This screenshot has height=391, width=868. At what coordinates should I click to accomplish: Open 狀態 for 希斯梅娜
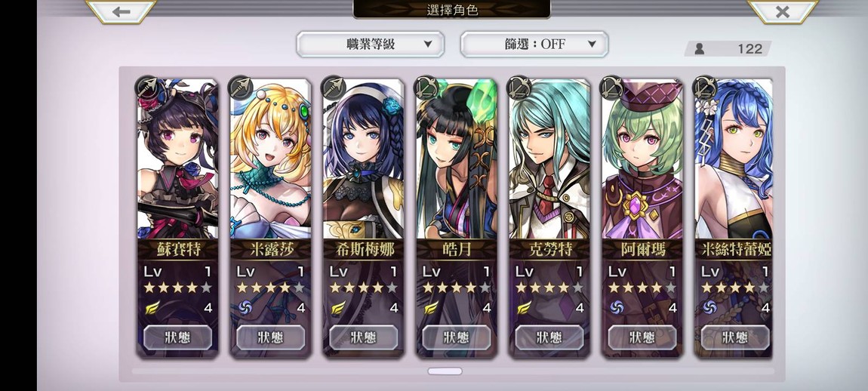363,337
